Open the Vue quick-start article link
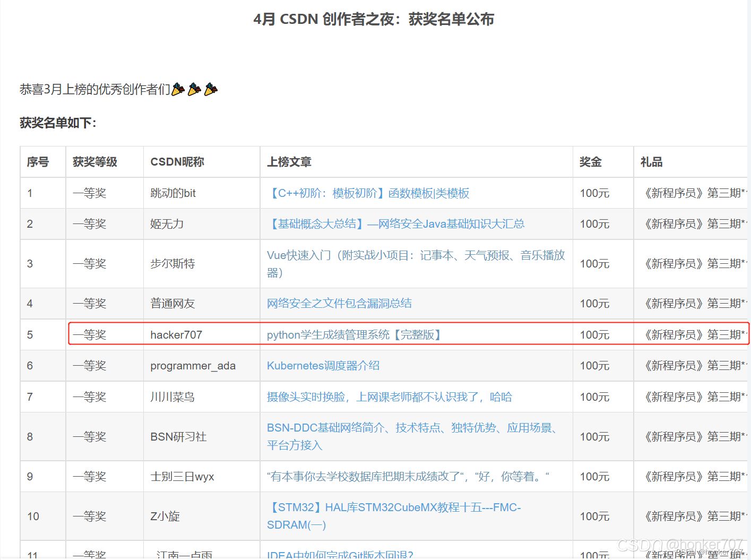 click(416, 264)
